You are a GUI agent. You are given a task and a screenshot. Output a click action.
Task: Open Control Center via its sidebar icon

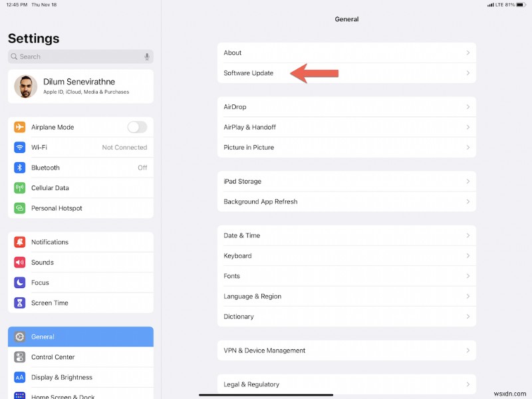click(19, 357)
